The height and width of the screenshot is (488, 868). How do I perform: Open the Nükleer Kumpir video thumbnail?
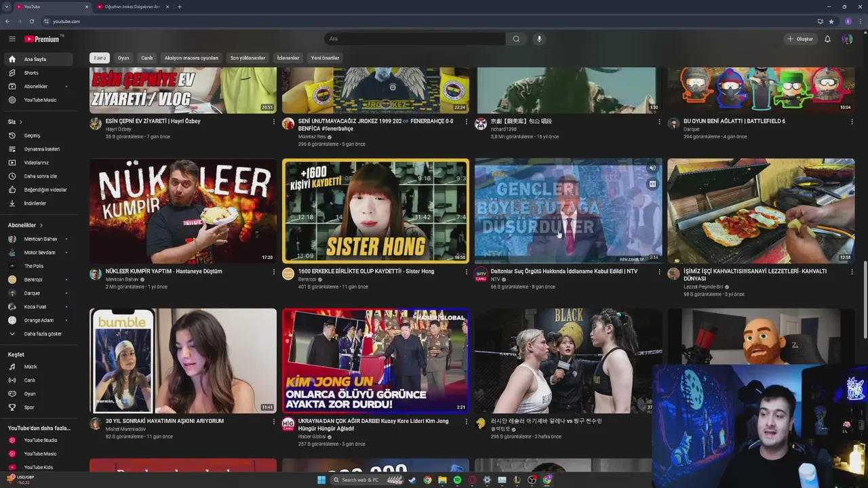[183, 211]
